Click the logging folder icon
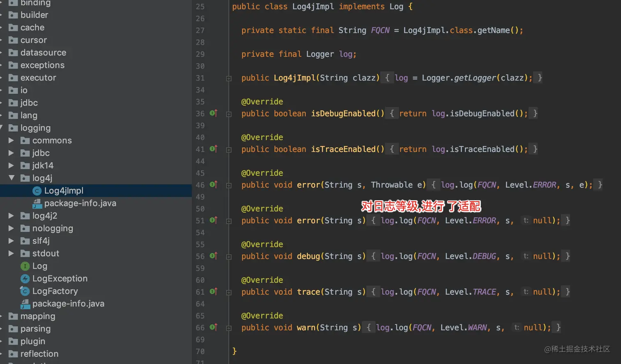The width and height of the screenshot is (621, 364). [13, 128]
